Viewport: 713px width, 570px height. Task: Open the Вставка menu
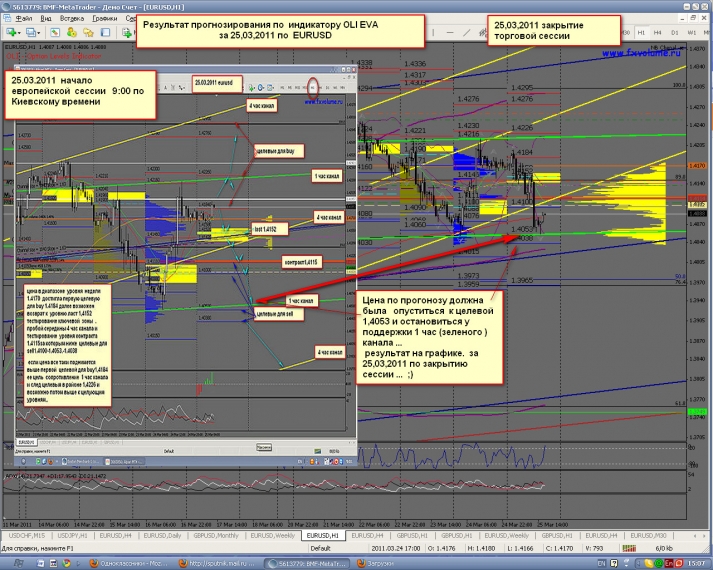(72, 19)
